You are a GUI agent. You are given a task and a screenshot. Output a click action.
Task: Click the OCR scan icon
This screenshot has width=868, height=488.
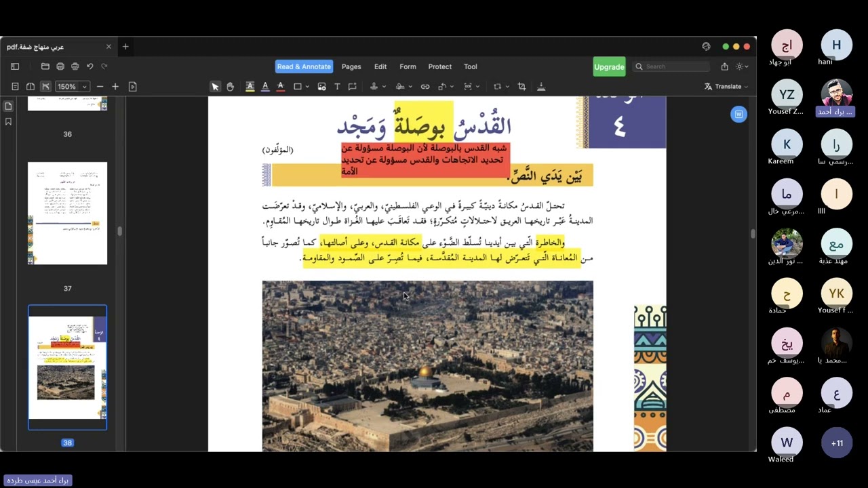pyautogui.click(x=468, y=87)
